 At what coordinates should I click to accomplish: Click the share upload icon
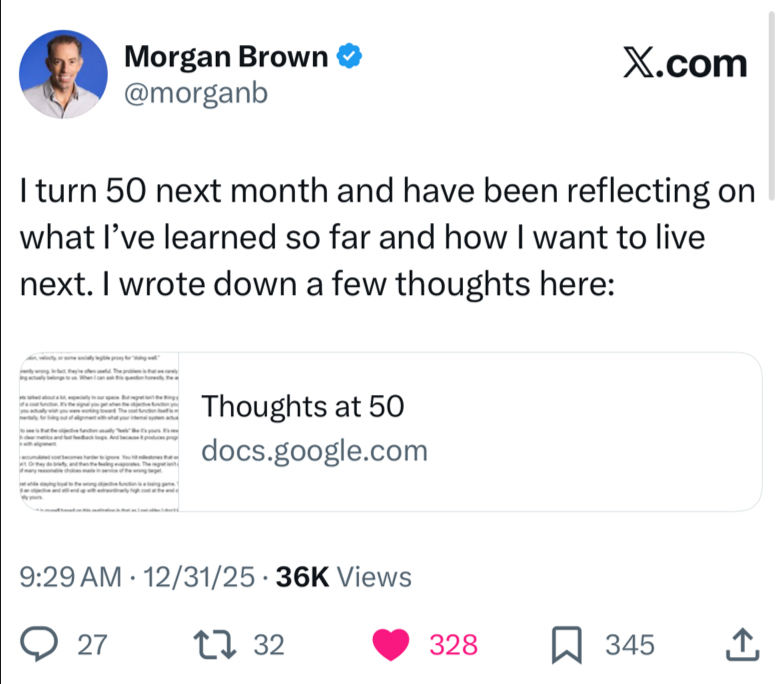click(742, 644)
